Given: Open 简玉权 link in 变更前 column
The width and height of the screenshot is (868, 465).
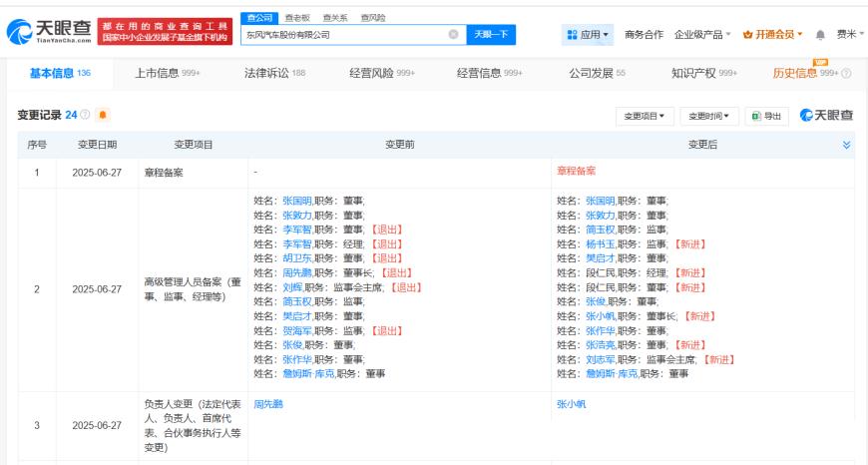Looking at the screenshot, I should [x=296, y=301].
